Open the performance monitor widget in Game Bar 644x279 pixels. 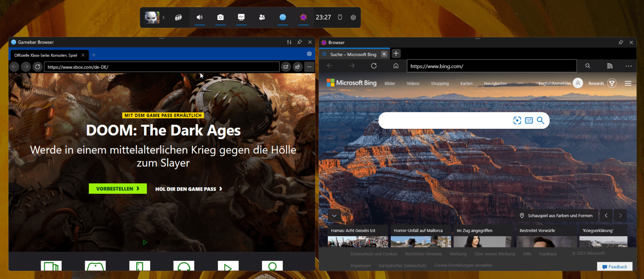click(x=241, y=17)
